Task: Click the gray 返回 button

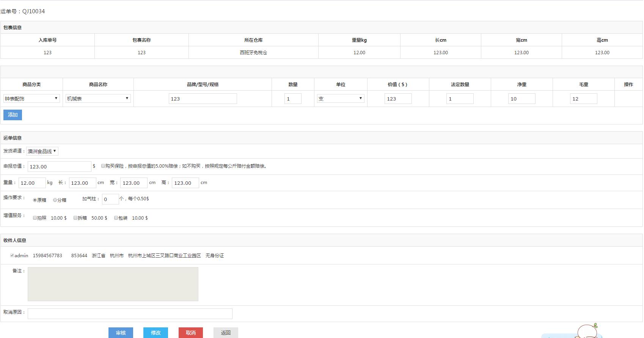Action: (x=226, y=333)
